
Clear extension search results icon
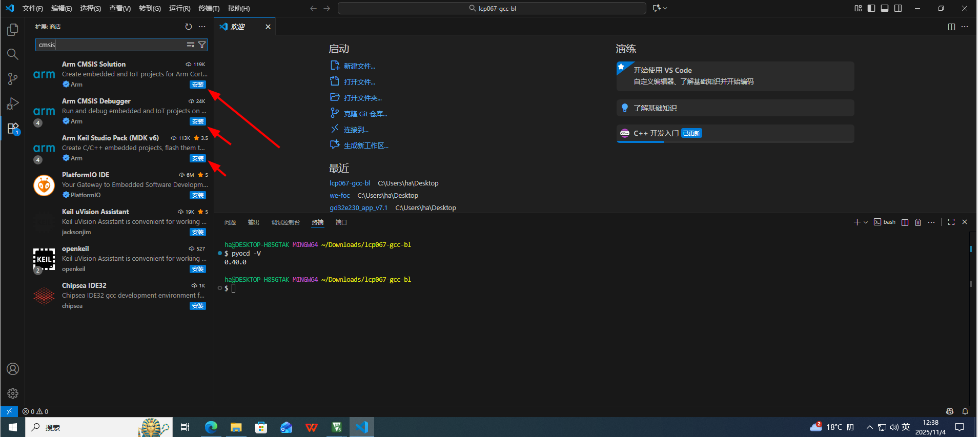tap(191, 45)
